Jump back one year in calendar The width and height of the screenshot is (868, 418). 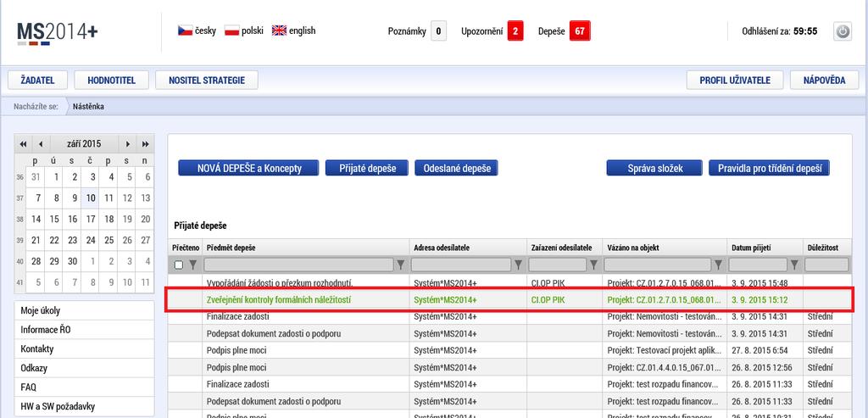pyautogui.click(x=23, y=144)
